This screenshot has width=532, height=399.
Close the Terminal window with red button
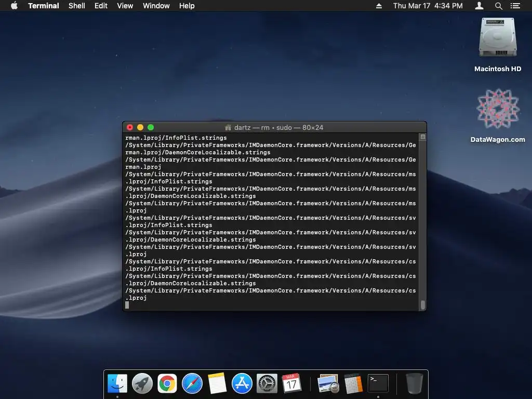pyautogui.click(x=129, y=127)
